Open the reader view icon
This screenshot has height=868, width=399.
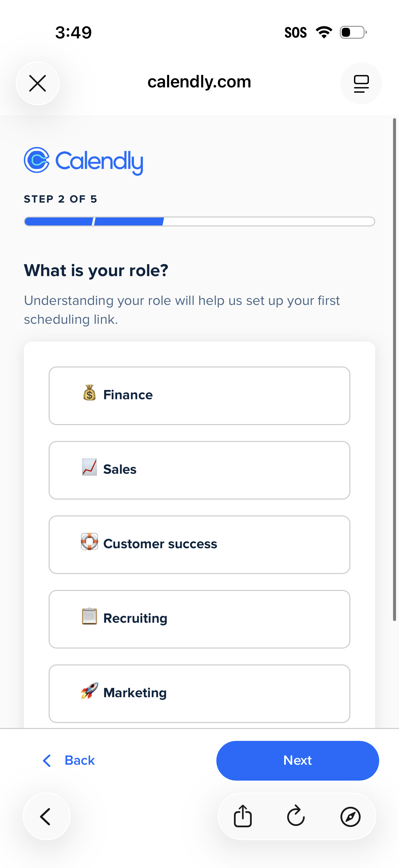pos(361,83)
